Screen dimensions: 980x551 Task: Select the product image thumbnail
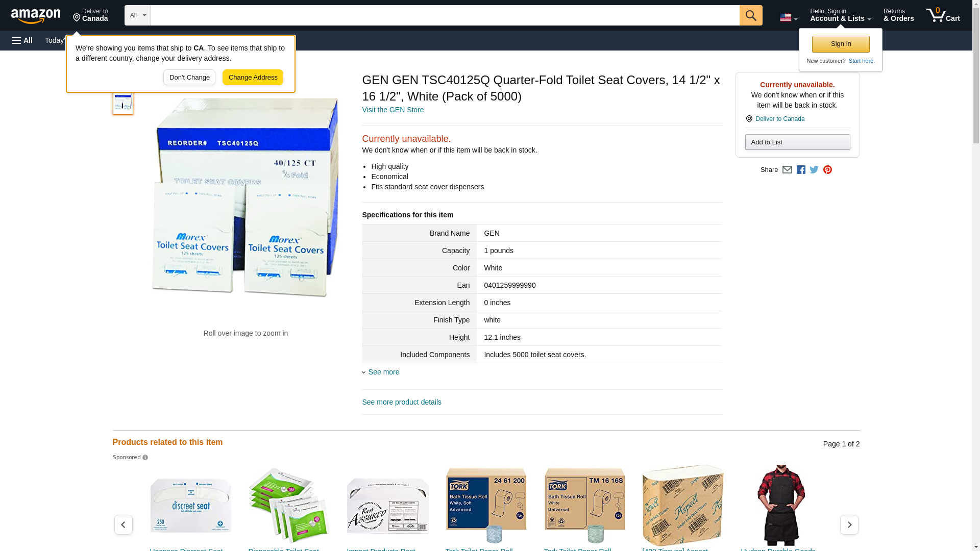pyautogui.click(x=123, y=102)
